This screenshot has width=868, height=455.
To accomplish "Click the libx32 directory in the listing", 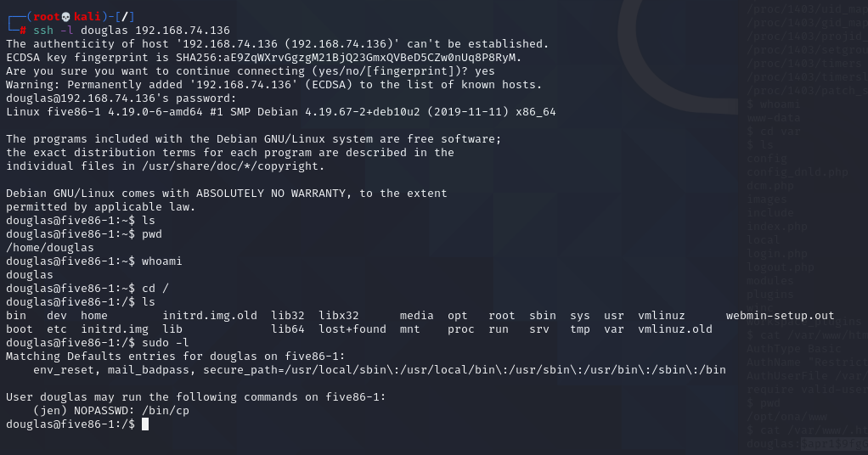I will coord(339,316).
